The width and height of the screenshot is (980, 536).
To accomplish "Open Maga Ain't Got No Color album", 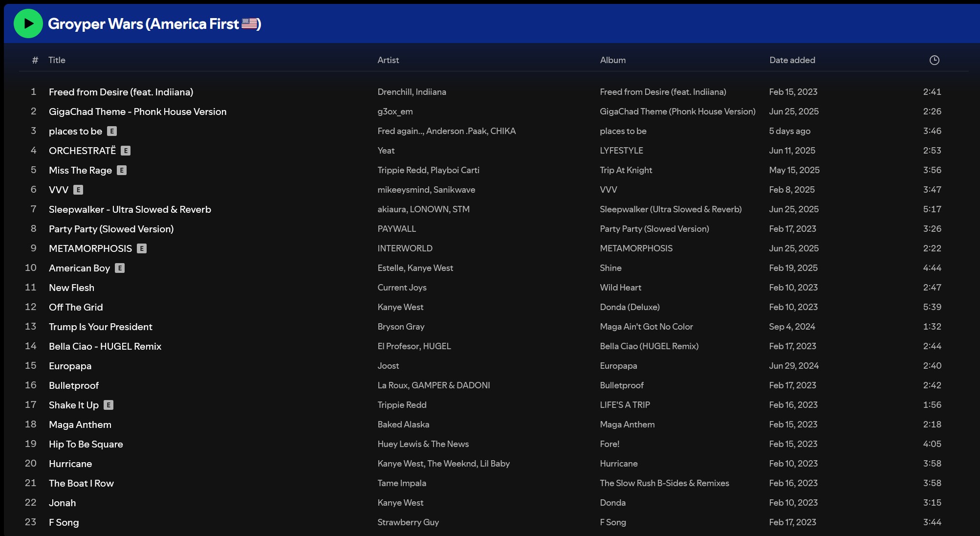I will point(646,327).
